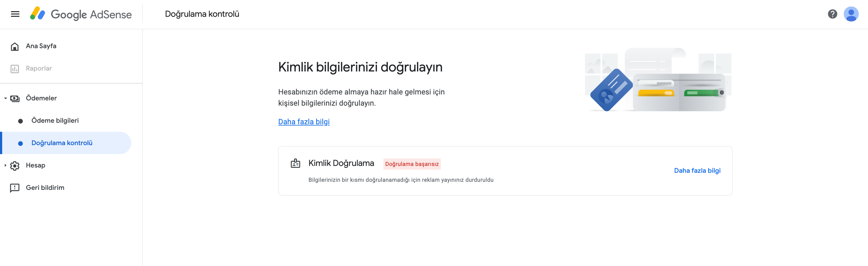The height and width of the screenshot is (266, 868).
Task: Click the Doğrulama başarısız status badge
Action: click(x=412, y=164)
